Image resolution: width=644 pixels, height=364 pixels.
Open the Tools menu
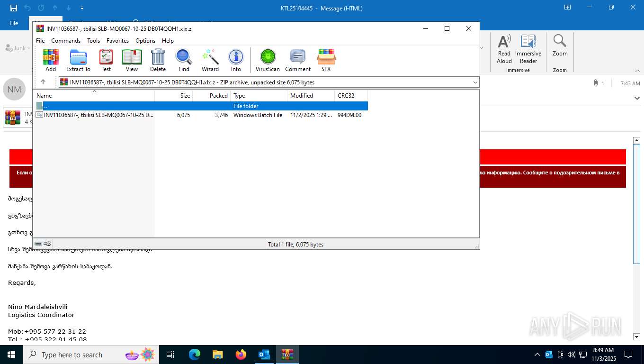pos(93,41)
